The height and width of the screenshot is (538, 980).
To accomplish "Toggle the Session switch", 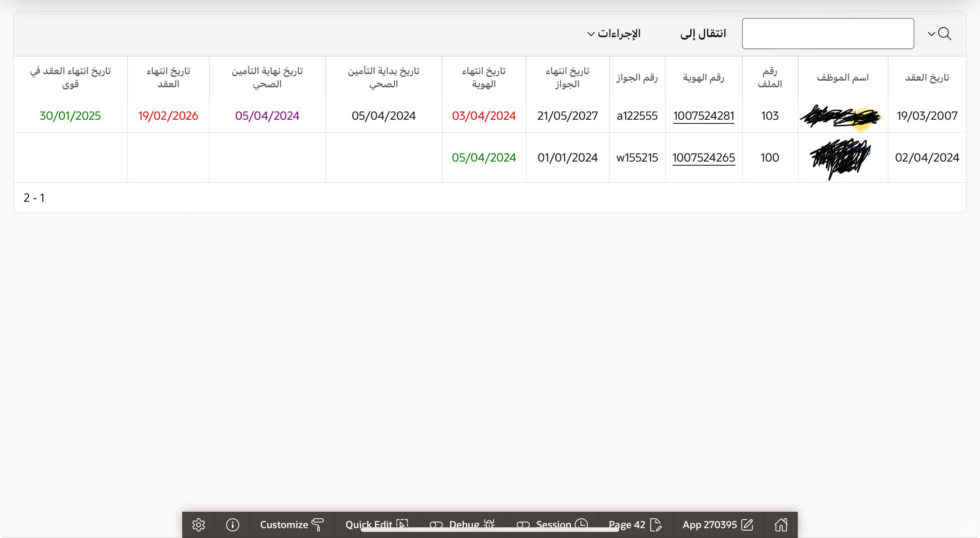I will (523, 524).
